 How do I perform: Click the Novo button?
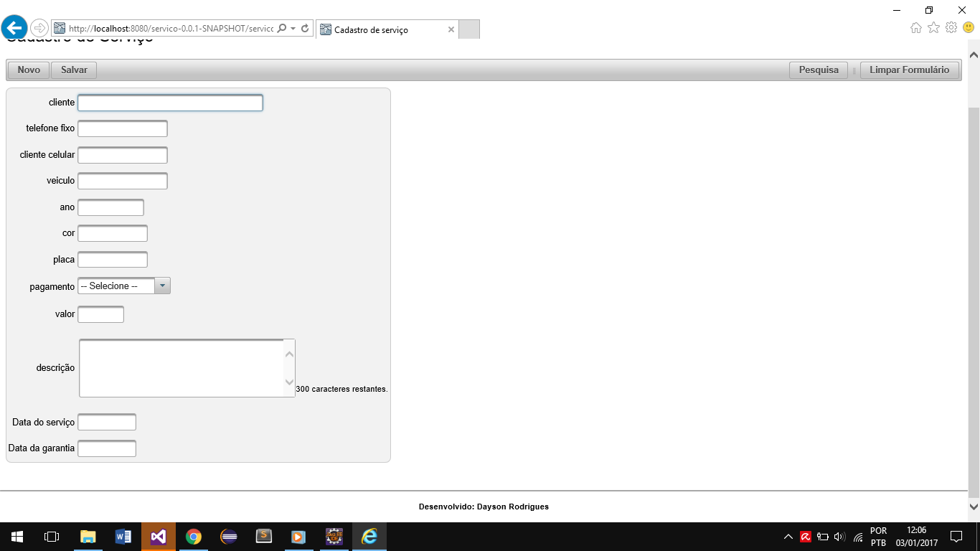pos(29,70)
